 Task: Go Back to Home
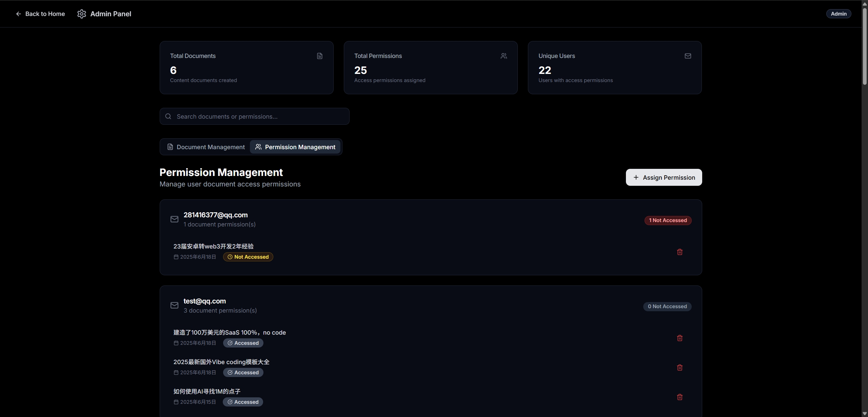pyautogui.click(x=40, y=14)
